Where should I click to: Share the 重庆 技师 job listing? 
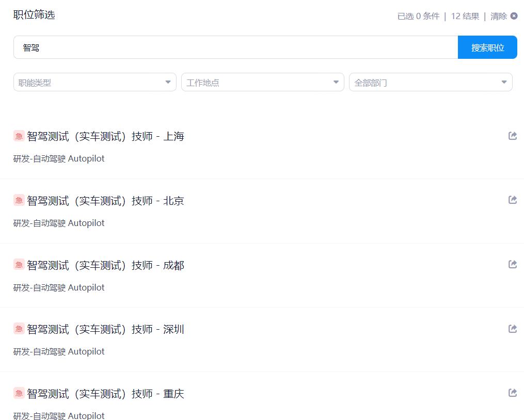pyautogui.click(x=513, y=393)
